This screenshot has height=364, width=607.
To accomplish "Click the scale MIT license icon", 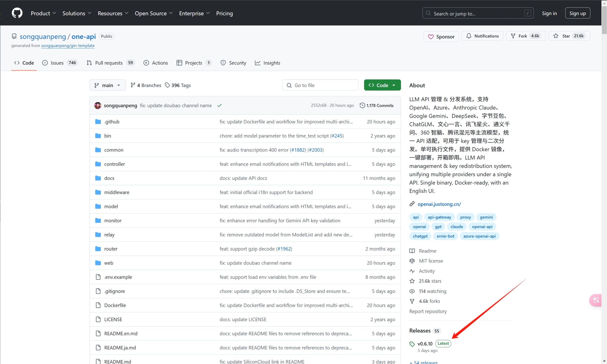I will click(x=412, y=261).
